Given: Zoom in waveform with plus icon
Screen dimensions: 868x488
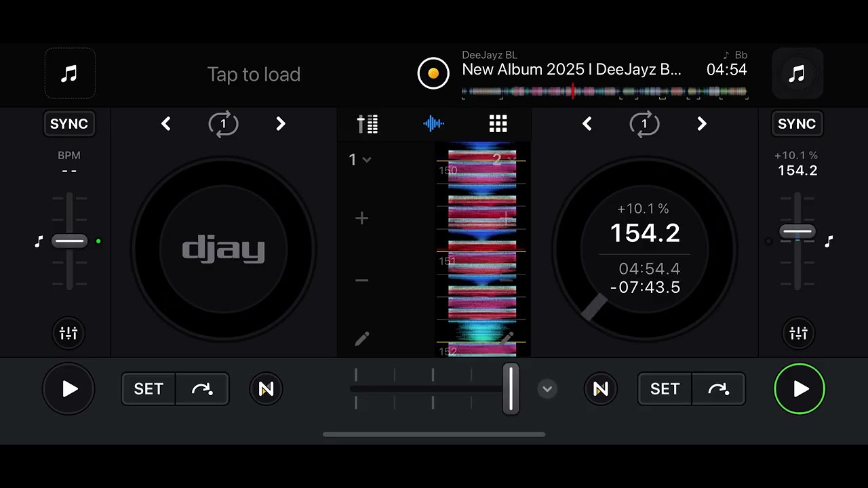Looking at the screenshot, I should 362,218.
